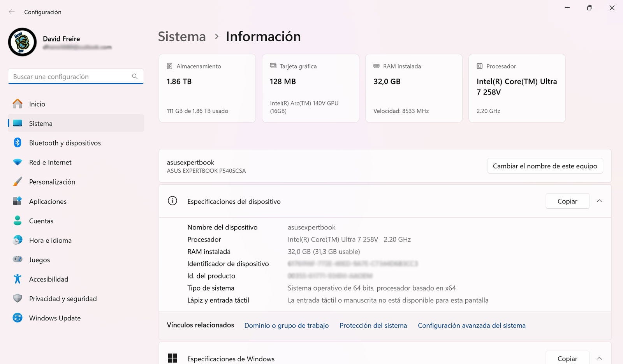Image resolution: width=623 pixels, height=364 pixels.
Task: Open the Almacenamiento storage card
Action: [207, 88]
